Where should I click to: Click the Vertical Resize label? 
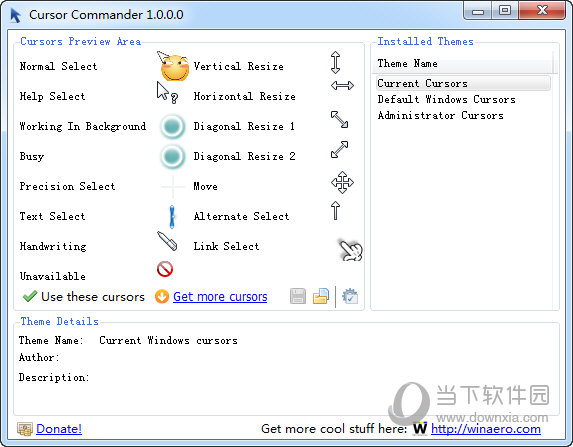click(239, 67)
